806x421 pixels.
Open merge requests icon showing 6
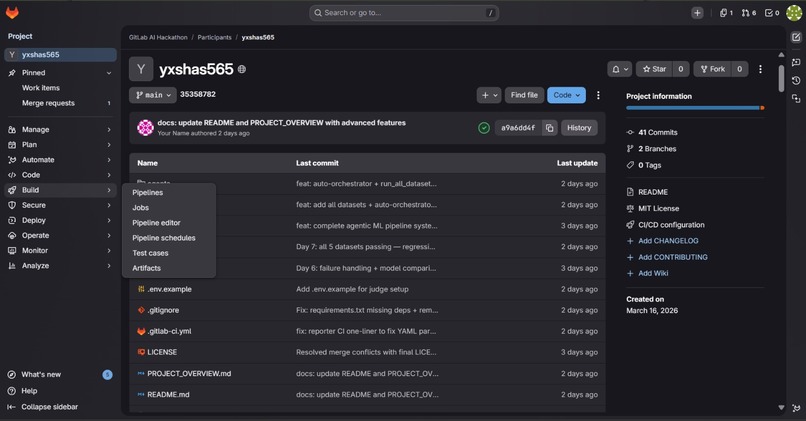[x=748, y=13]
